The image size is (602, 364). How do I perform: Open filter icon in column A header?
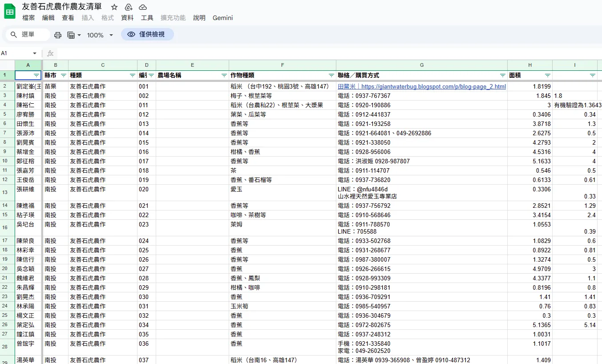tap(36, 75)
